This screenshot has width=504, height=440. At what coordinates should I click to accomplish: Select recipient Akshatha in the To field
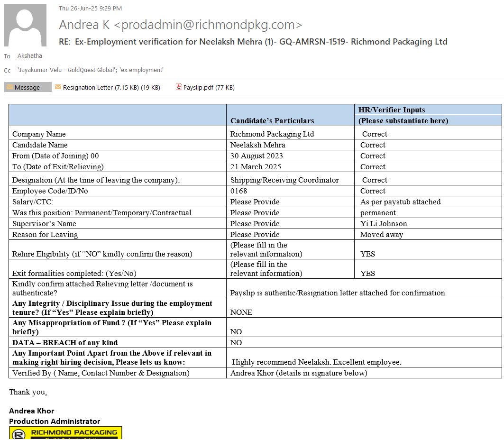30,56
